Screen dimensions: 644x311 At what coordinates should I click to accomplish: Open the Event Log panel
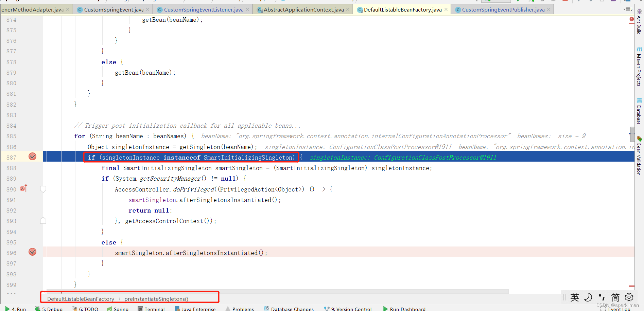tap(615, 309)
